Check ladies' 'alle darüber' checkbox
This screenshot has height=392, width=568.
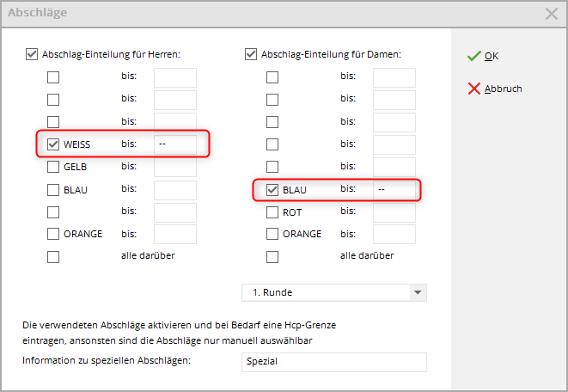tap(272, 256)
